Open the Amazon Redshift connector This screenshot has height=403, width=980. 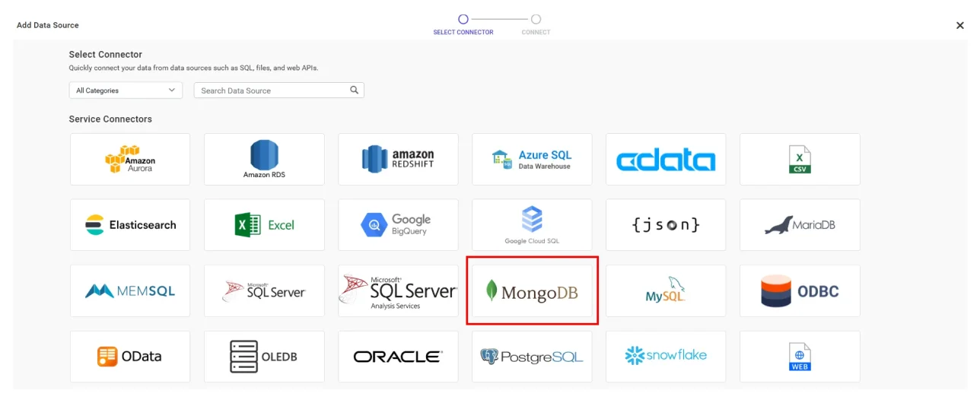(398, 159)
